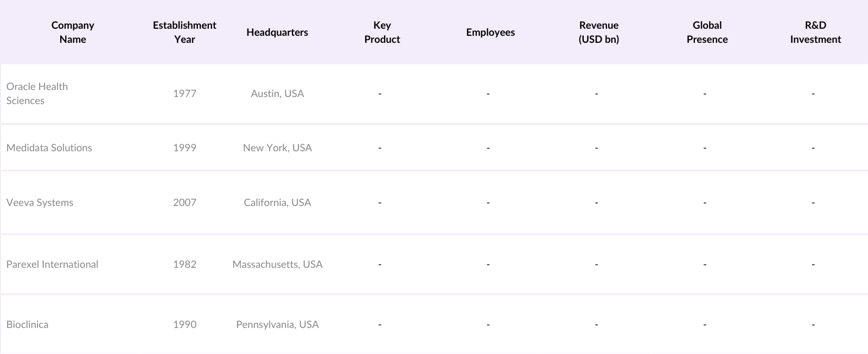Click the Company Name column header
Image resolution: width=868 pixels, height=354 pixels.
click(73, 32)
